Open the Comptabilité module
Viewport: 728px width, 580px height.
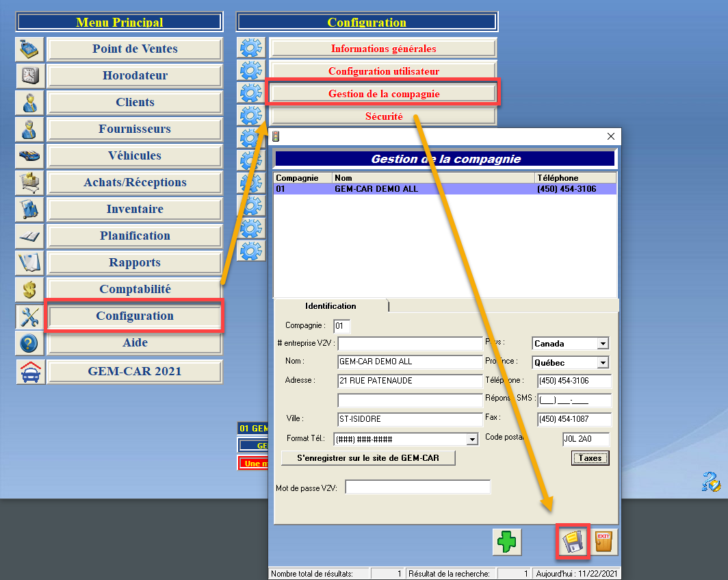click(135, 289)
